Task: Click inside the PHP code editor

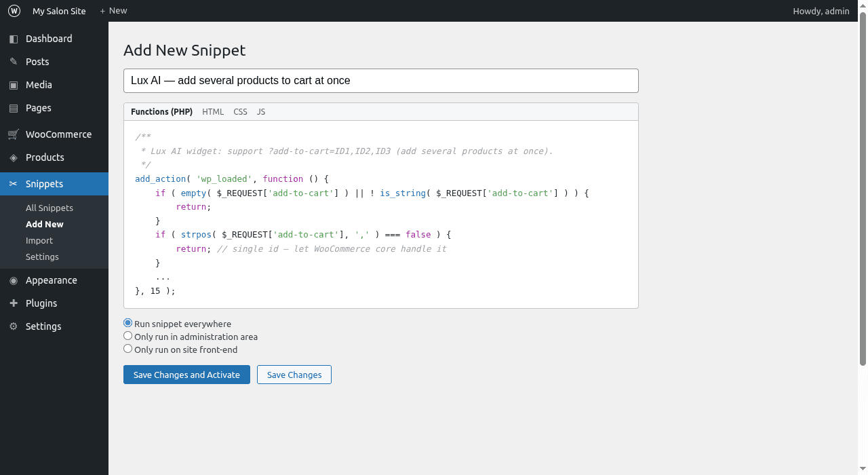Action: tap(381, 214)
